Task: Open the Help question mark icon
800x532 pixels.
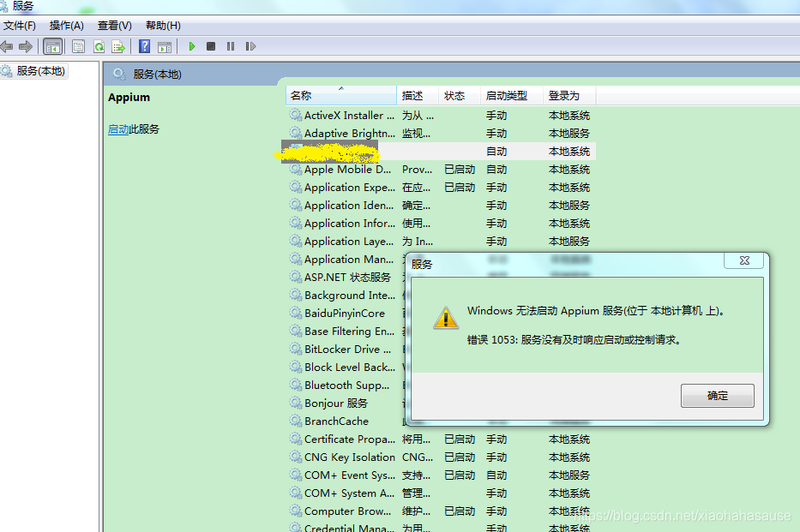Action: [x=144, y=46]
